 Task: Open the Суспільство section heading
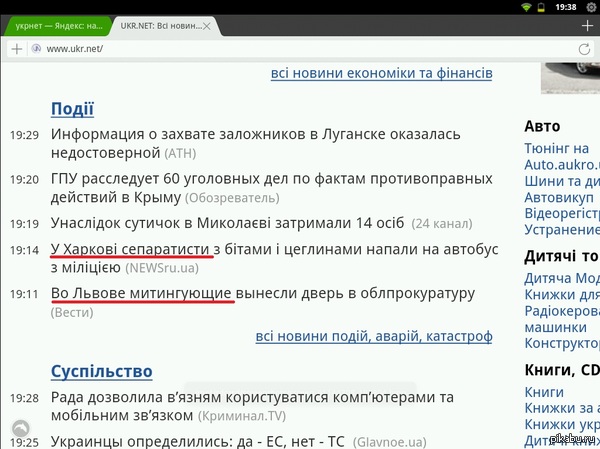click(x=101, y=371)
